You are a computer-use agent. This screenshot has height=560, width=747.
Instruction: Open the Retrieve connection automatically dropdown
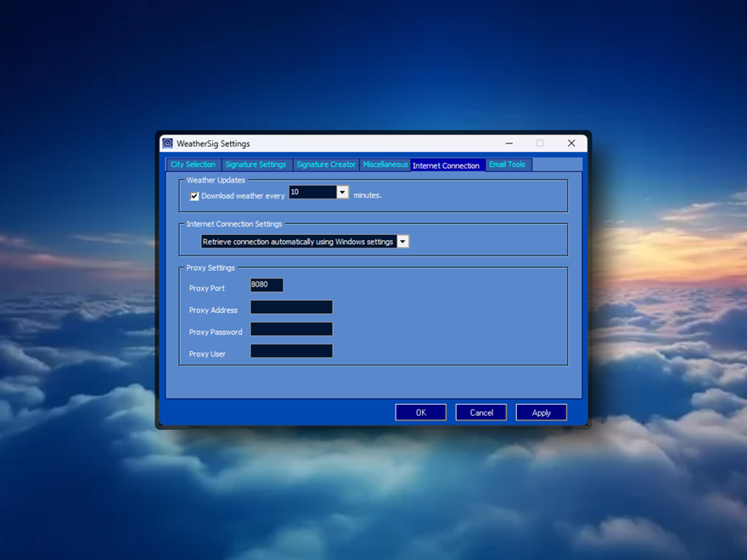coord(403,242)
